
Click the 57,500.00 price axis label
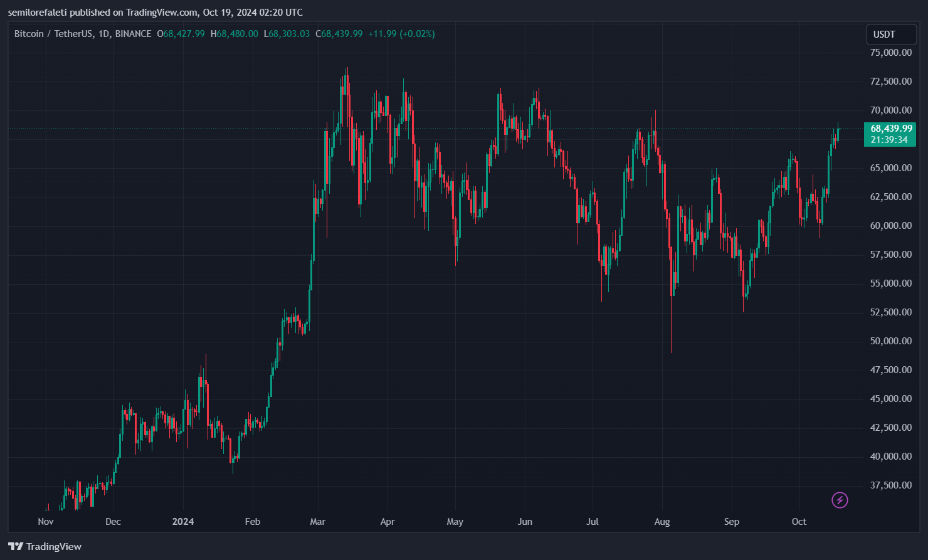[891, 255]
